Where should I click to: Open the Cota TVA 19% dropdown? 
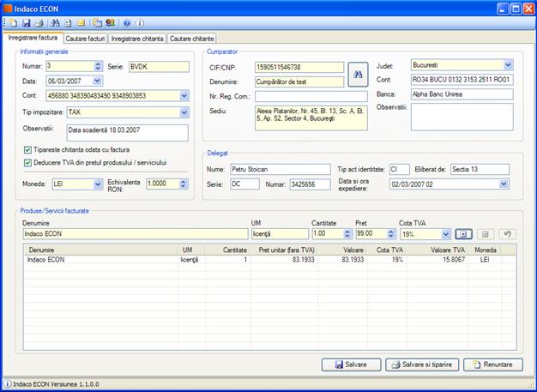(445, 234)
